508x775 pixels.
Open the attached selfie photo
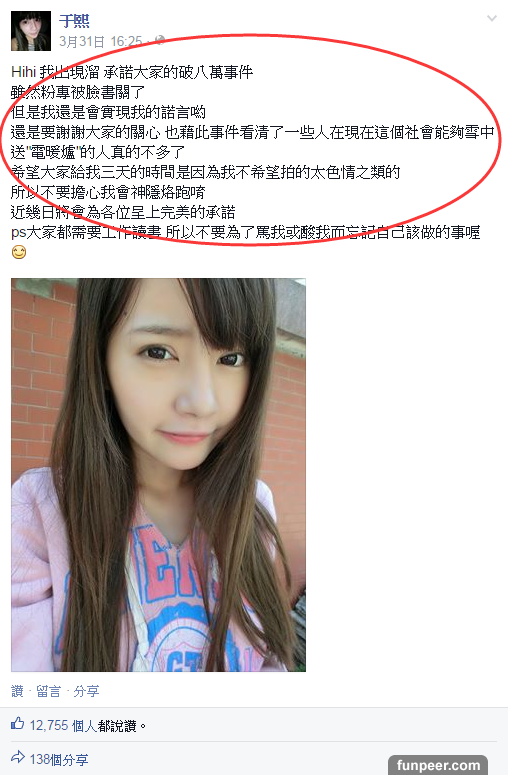(x=158, y=474)
